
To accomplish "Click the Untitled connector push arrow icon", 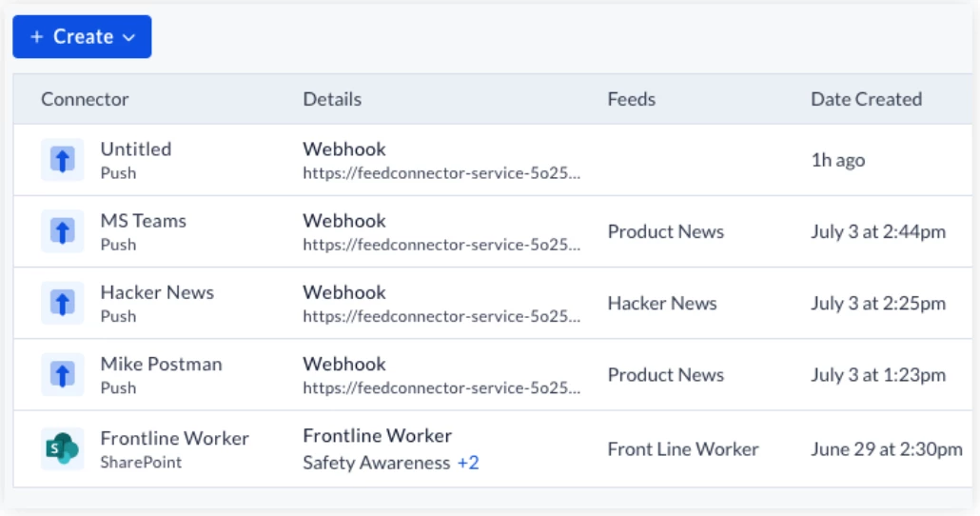I will [x=63, y=160].
